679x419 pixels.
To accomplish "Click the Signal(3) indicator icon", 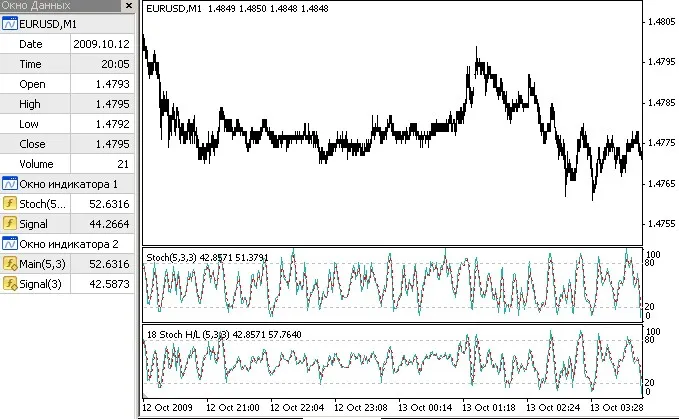I will [x=9, y=284].
